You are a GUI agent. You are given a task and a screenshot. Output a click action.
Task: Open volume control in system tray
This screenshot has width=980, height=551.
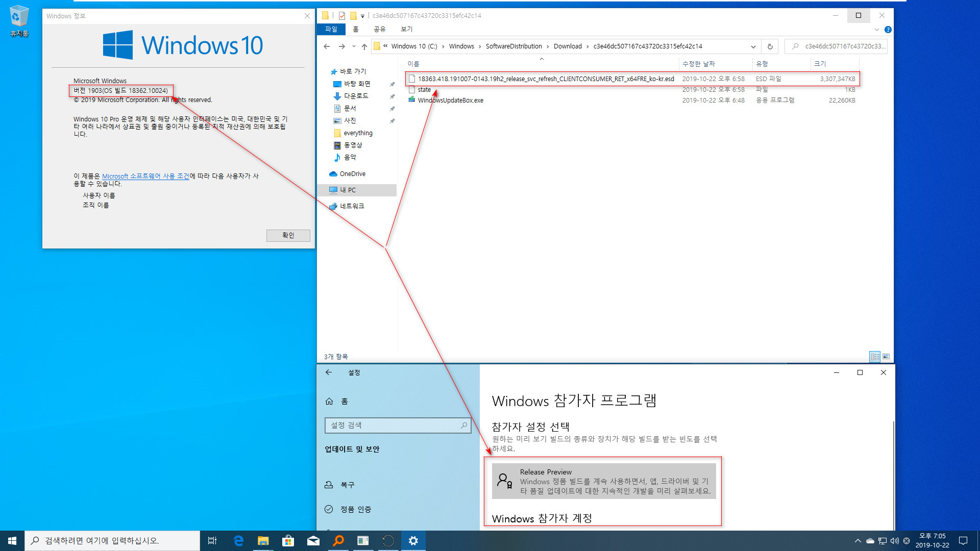(895, 541)
